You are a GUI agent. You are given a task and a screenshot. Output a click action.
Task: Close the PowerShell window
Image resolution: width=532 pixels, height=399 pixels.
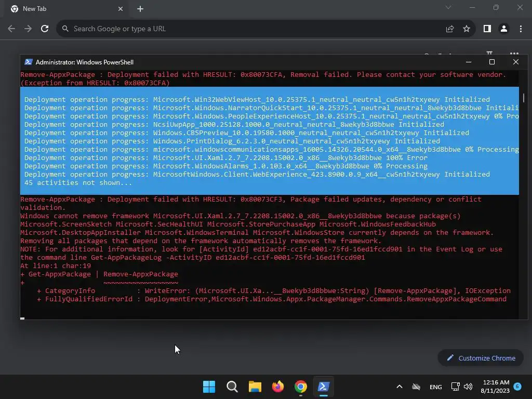pos(516,62)
